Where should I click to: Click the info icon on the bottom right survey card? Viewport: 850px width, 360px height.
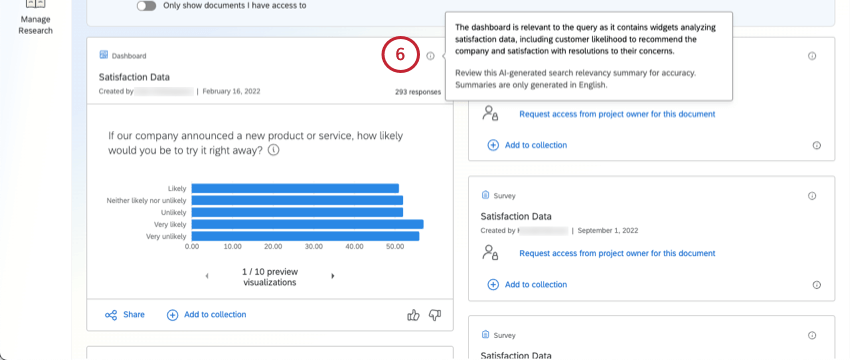(x=812, y=336)
